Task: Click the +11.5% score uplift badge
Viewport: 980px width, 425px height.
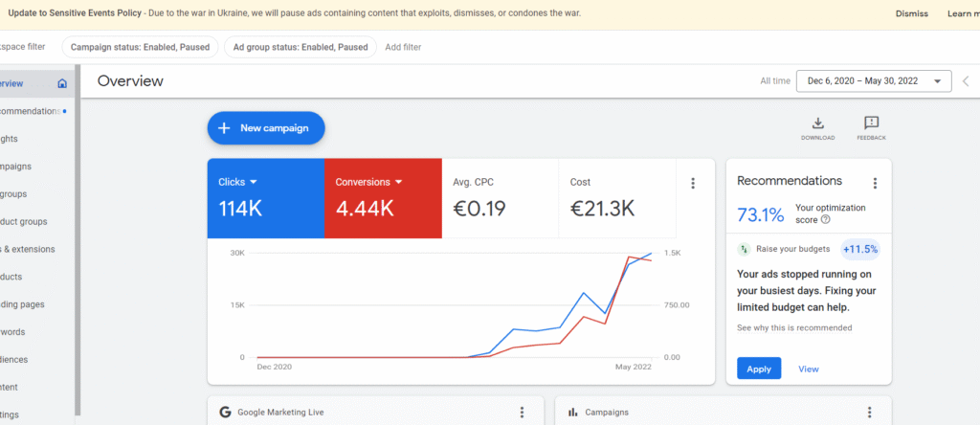Action: (860, 249)
